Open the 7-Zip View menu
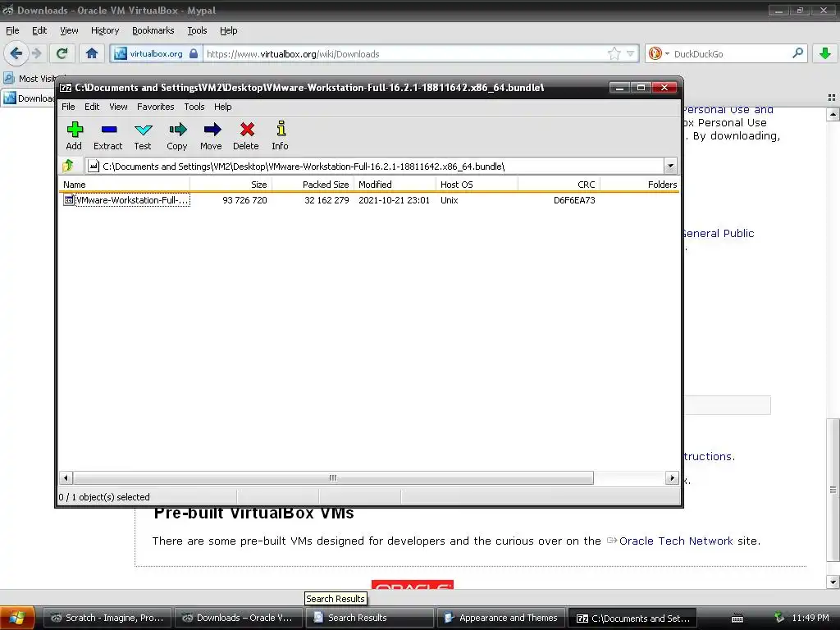Screen dimensions: 840x630 tap(118, 107)
